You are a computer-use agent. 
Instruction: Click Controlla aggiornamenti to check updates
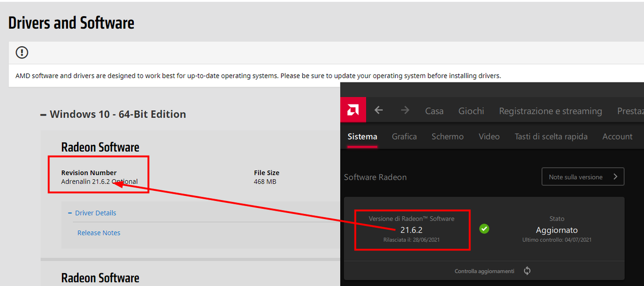pos(485,271)
